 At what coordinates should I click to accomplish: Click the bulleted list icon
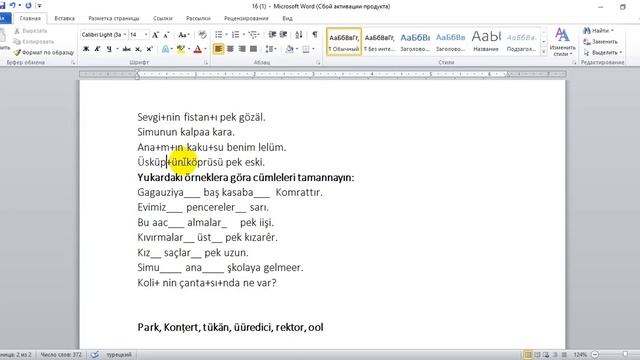(x=219, y=35)
